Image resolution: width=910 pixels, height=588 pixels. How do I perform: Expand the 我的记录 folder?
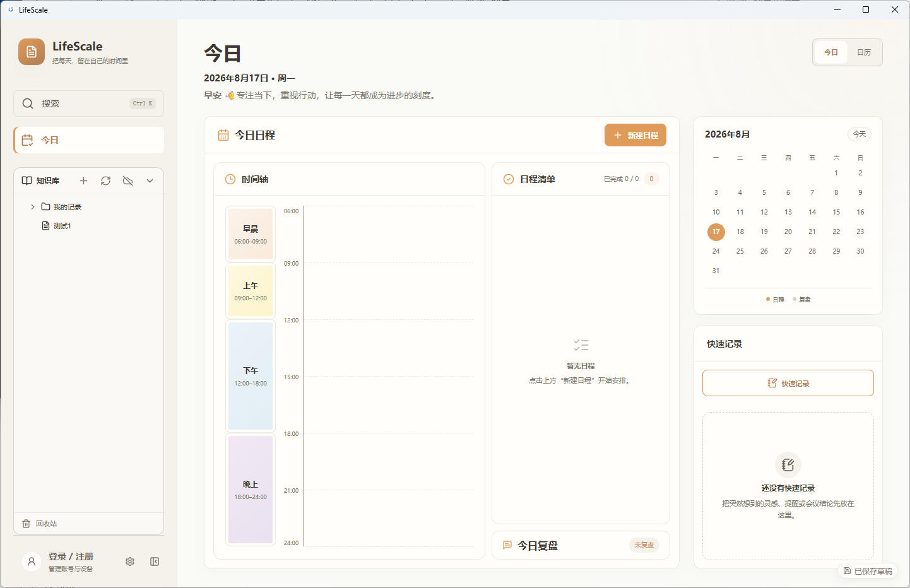tap(33, 207)
